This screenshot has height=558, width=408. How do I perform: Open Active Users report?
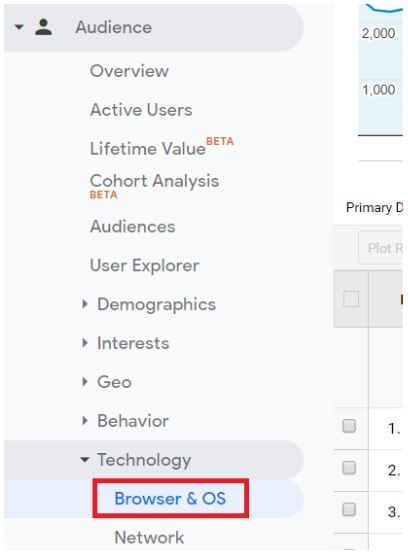(x=141, y=110)
